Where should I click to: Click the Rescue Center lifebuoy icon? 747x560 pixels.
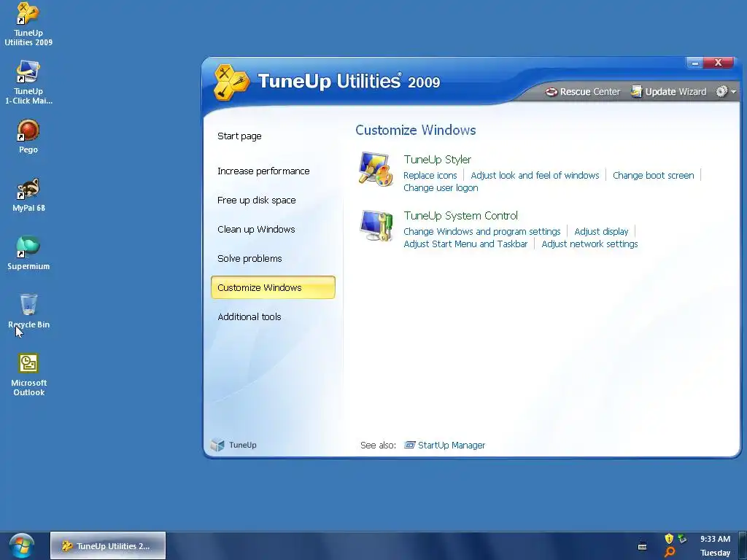pyautogui.click(x=551, y=92)
